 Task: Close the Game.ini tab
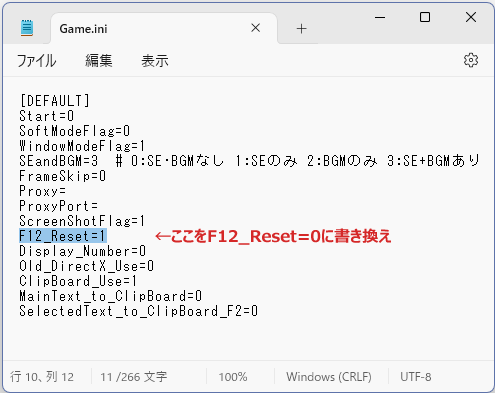pos(256,28)
